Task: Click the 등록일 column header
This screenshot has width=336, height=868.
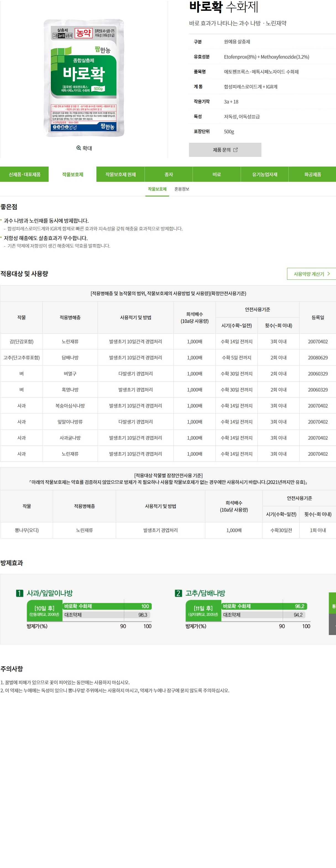Action: coord(318,317)
